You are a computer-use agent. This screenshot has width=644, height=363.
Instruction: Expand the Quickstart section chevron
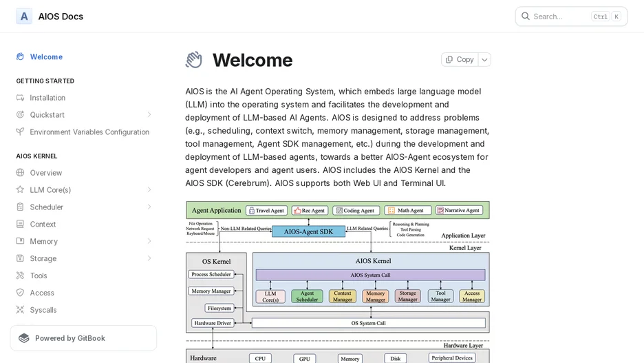click(149, 115)
